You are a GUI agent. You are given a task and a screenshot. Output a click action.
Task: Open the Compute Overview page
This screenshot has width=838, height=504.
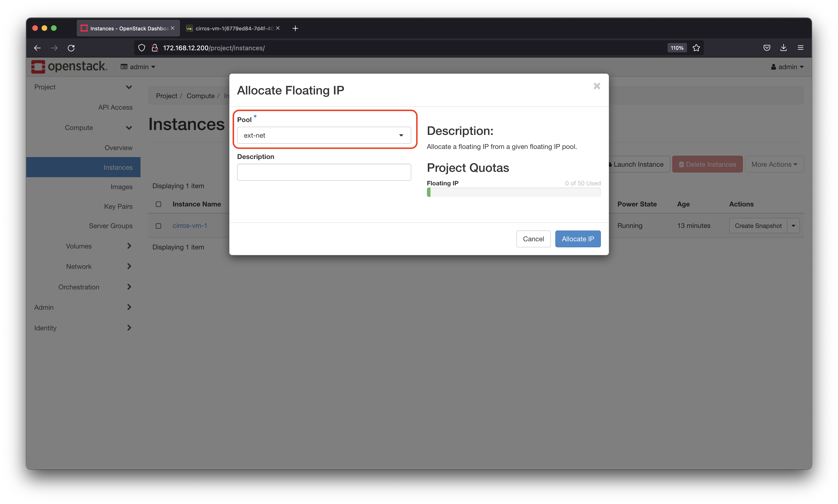click(118, 148)
